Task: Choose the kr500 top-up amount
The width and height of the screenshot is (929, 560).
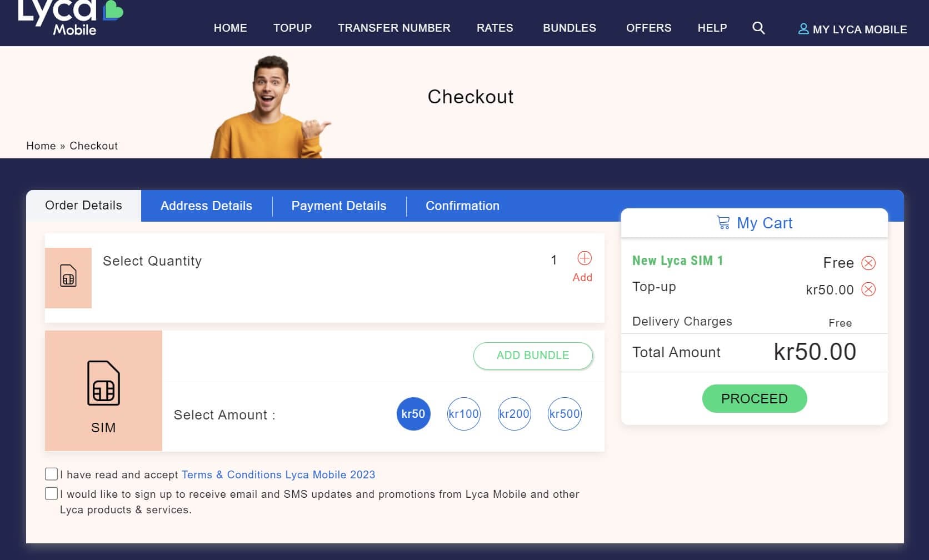Action: [x=565, y=414]
